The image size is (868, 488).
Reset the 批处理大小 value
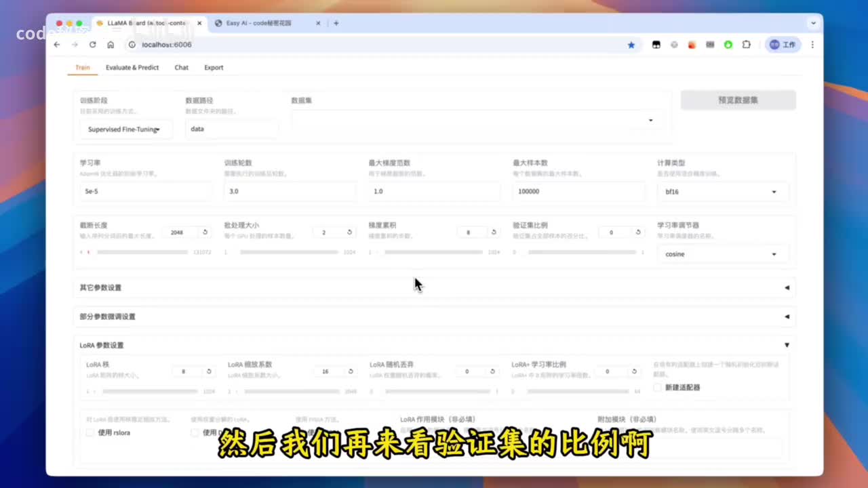pyautogui.click(x=349, y=232)
